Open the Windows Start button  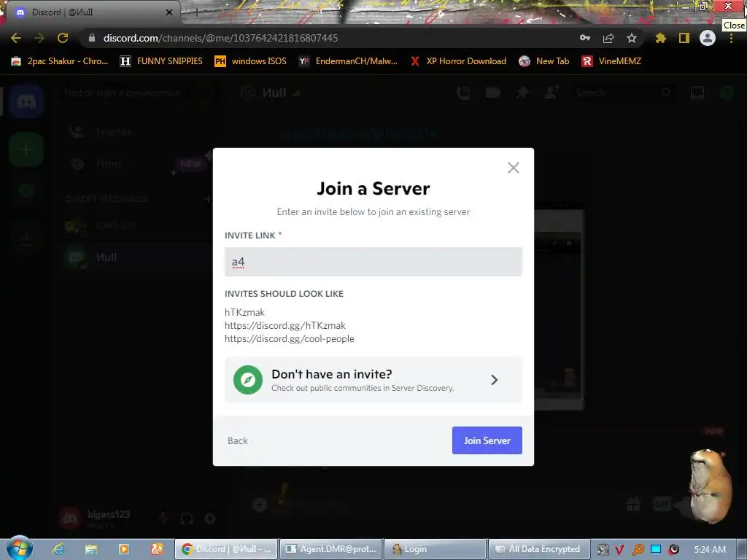(19, 548)
